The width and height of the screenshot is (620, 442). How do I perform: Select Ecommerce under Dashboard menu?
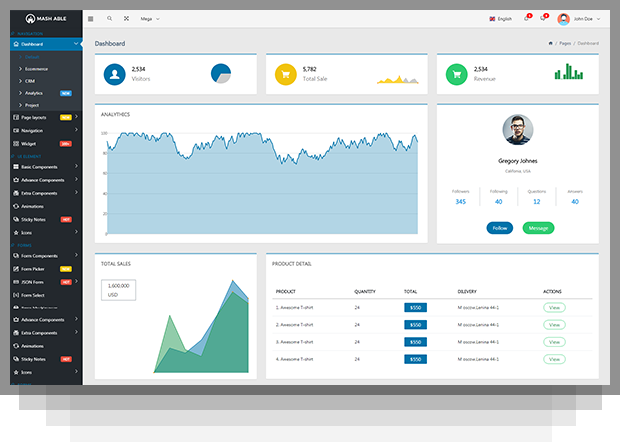click(36, 69)
